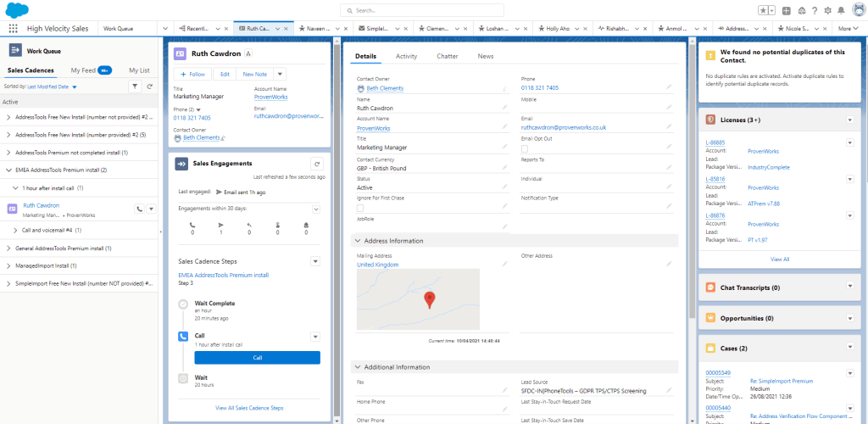Screen dimensions: 868x424
Task: Open the More tabs dropdown
Action: point(847,29)
